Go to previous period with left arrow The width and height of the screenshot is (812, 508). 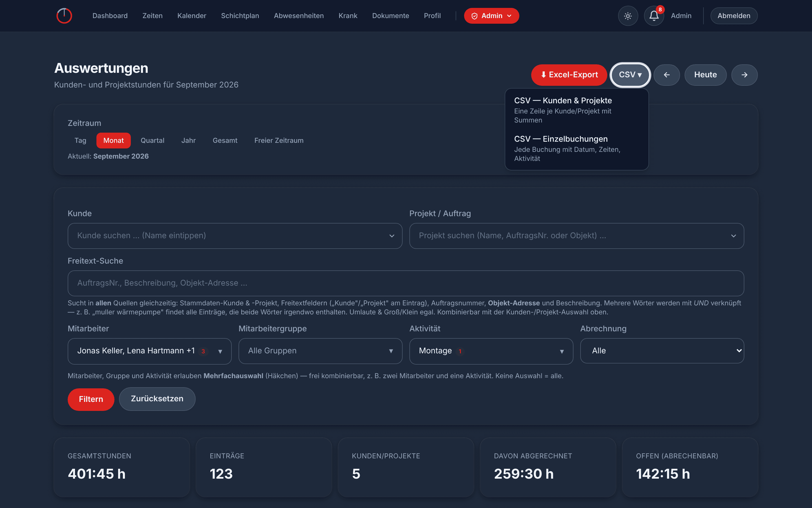pyautogui.click(x=667, y=75)
